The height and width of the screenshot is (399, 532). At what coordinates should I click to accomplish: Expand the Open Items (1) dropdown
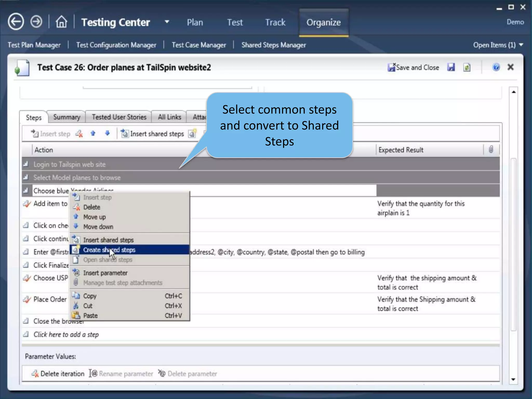click(498, 45)
